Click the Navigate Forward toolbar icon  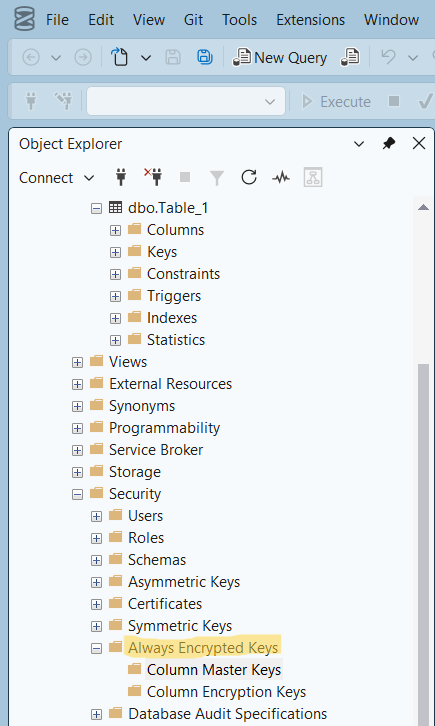click(83, 57)
